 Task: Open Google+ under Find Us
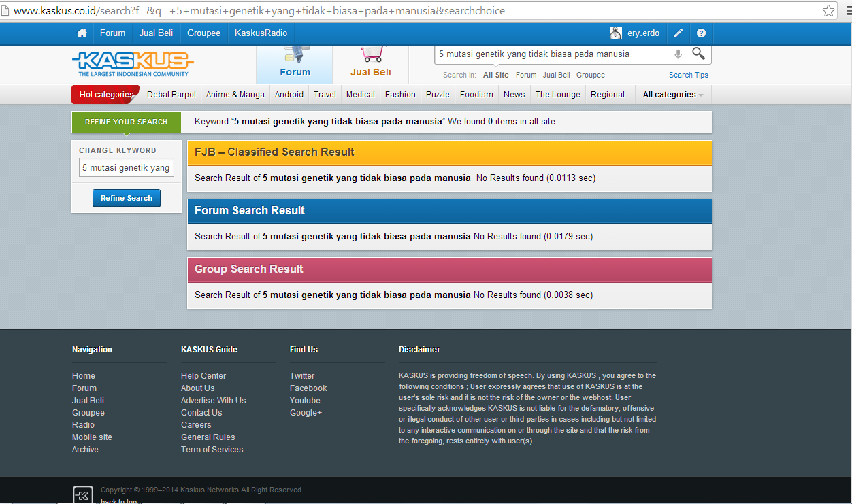tap(306, 413)
